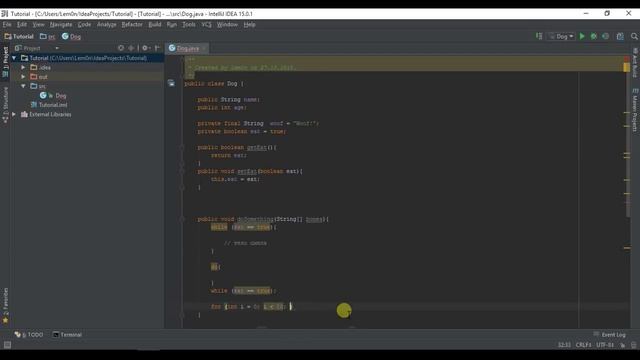The width and height of the screenshot is (640, 360).
Task: Open the Help menu
Action: [x=249, y=24]
